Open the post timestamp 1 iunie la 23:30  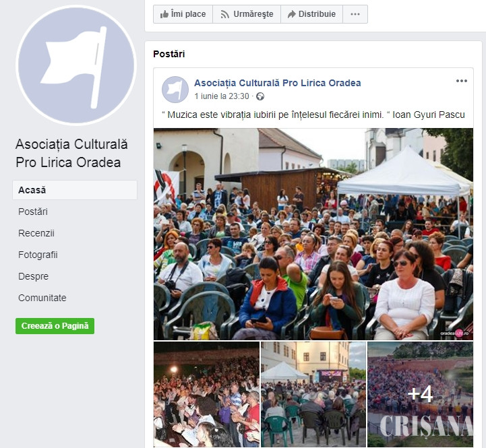(222, 96)
